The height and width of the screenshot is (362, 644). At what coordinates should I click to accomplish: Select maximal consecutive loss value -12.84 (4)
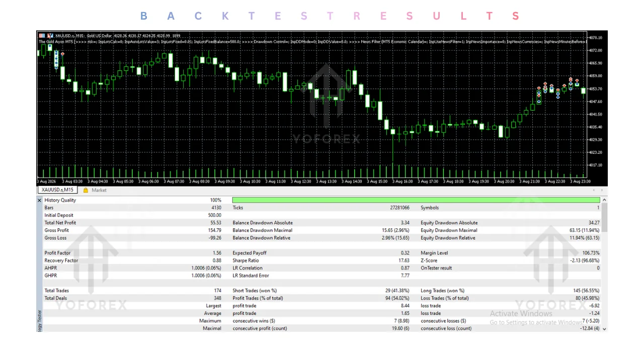pos(590,328)
